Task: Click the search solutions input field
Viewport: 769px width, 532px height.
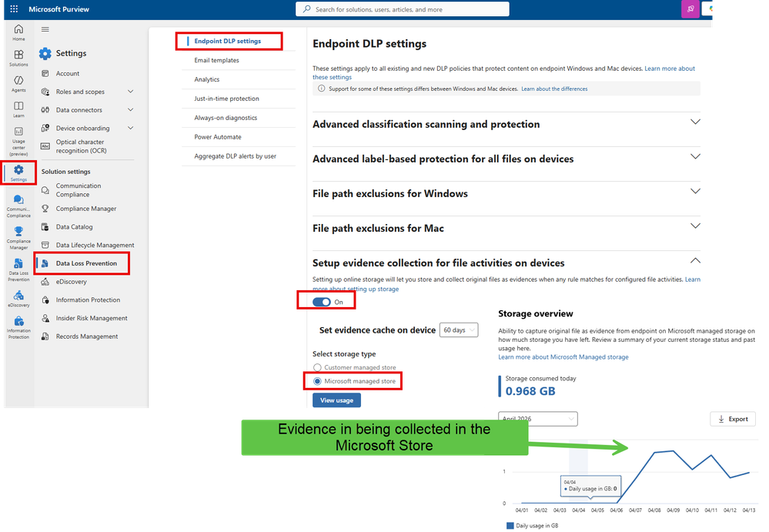Action: (x=402, y=8)
